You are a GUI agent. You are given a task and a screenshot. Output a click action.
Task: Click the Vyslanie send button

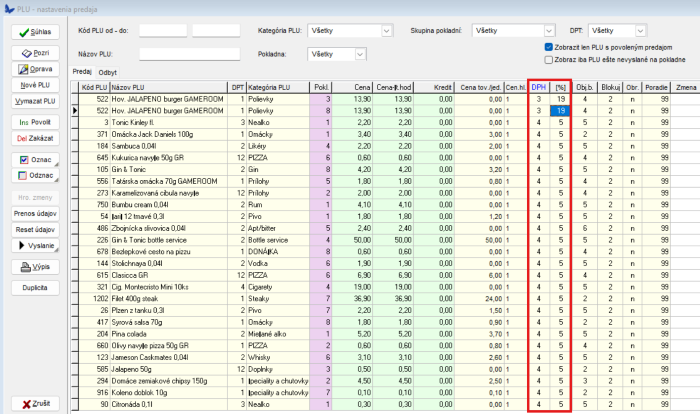click(x=35, y=246)
